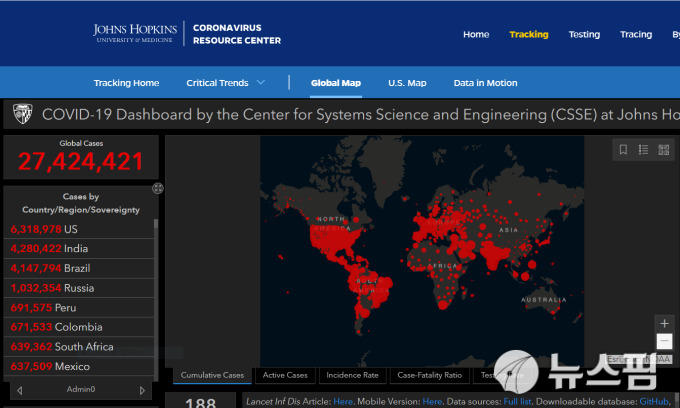Select the Tracking menu item

(529, 34)
